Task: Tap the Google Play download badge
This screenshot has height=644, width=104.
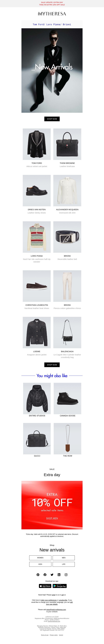Action: point(60,586)
